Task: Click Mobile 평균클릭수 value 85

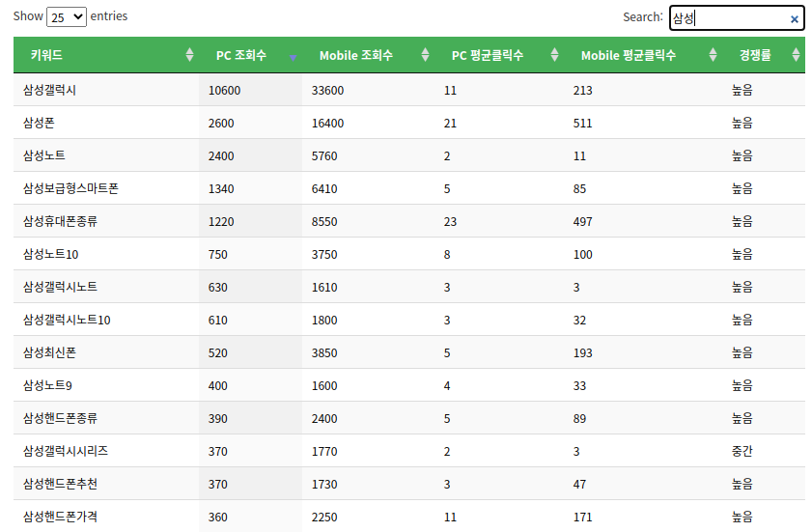Action: (x=579, y=189)
